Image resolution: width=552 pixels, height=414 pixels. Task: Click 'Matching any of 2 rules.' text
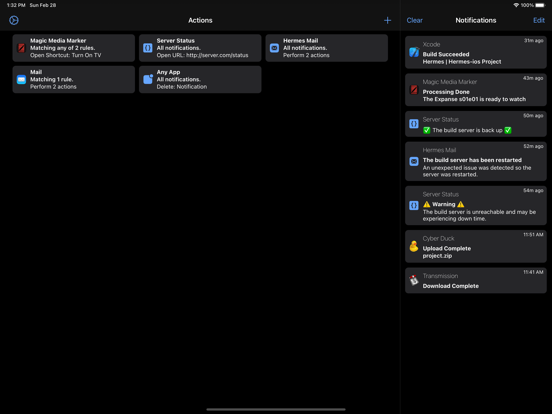[62, 48]
